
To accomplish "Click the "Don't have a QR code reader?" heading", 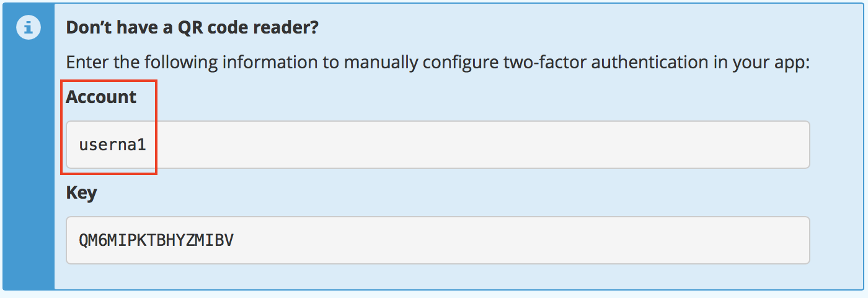I will coord(192,28).
